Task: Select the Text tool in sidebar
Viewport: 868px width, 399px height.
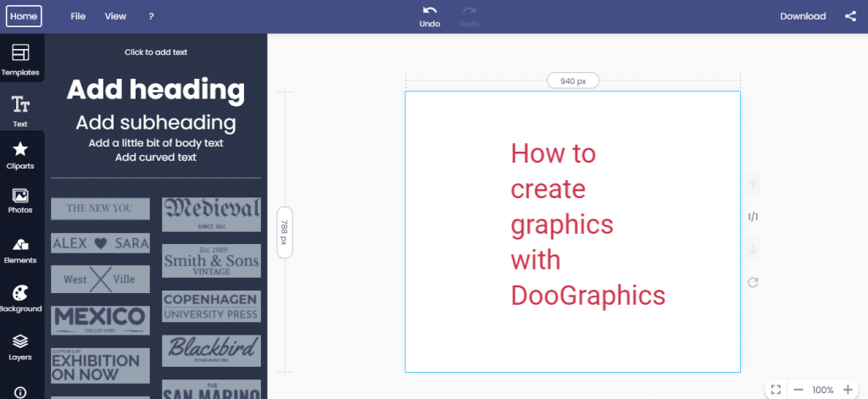Action: (20, 111)
